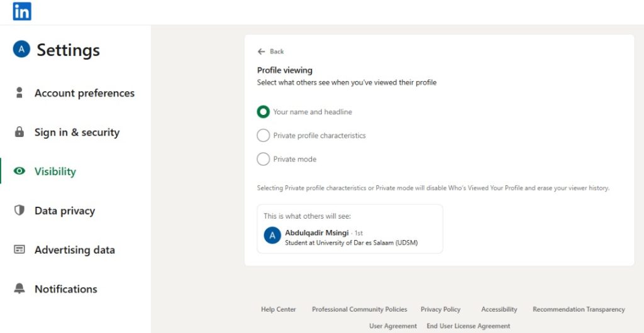
Task: Choose Private profile characteristics radio button
Action: coord(264,136)
